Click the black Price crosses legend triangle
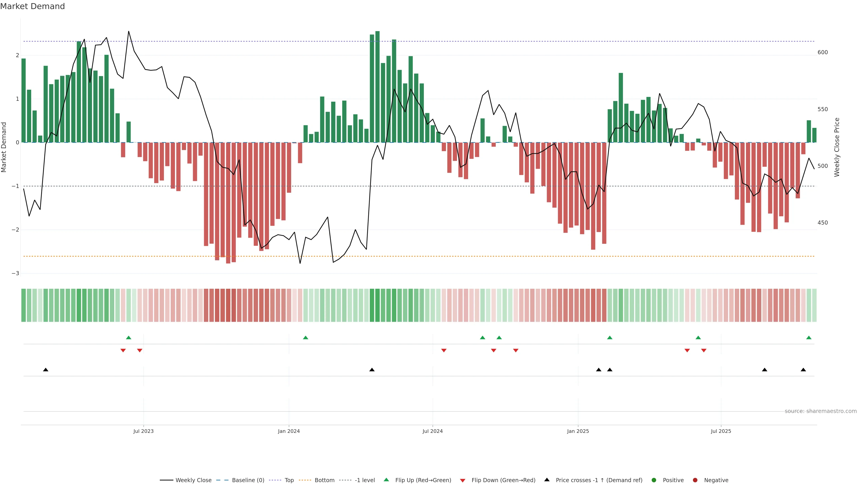Viewport: 868px width, 488px height. tap(547, 480)
